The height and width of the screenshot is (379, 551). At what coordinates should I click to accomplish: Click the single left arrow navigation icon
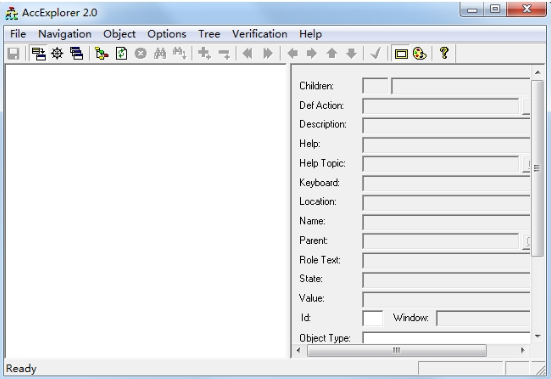(x=292, y=54)
